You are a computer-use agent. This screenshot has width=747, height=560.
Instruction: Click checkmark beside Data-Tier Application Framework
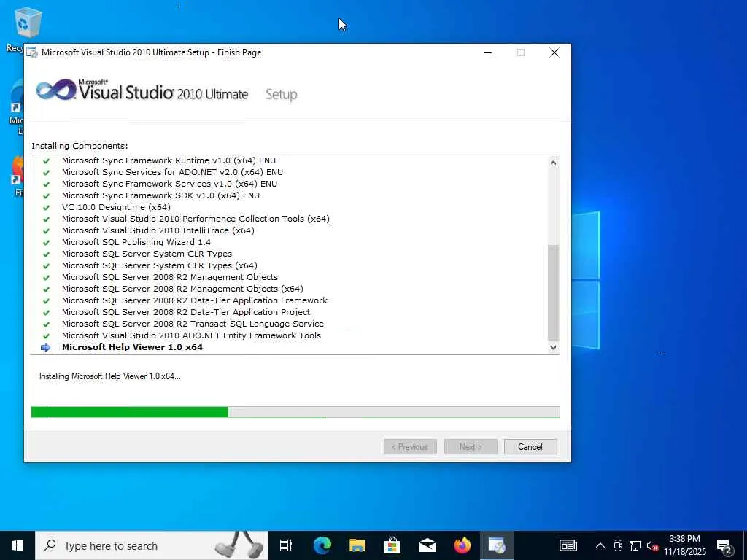[46, 301]
